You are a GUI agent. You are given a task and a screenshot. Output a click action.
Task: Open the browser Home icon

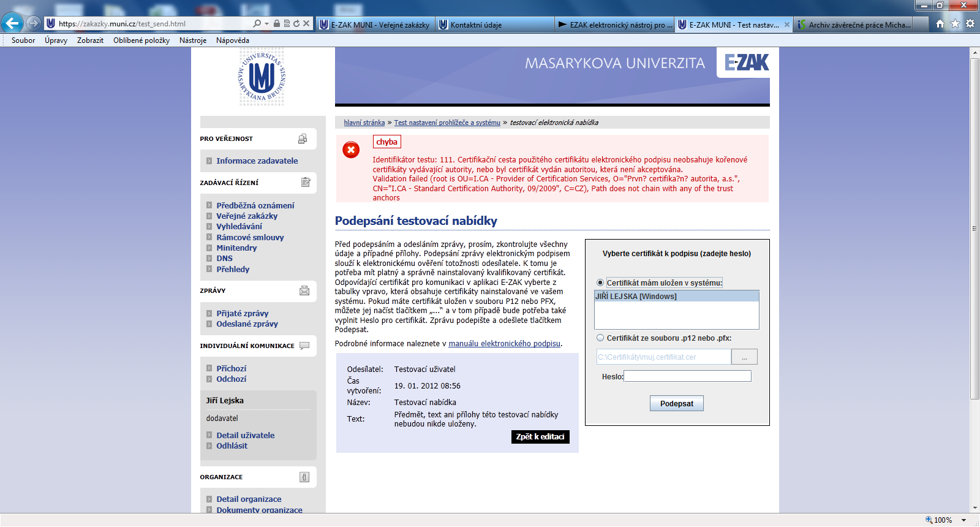[940, 24]
